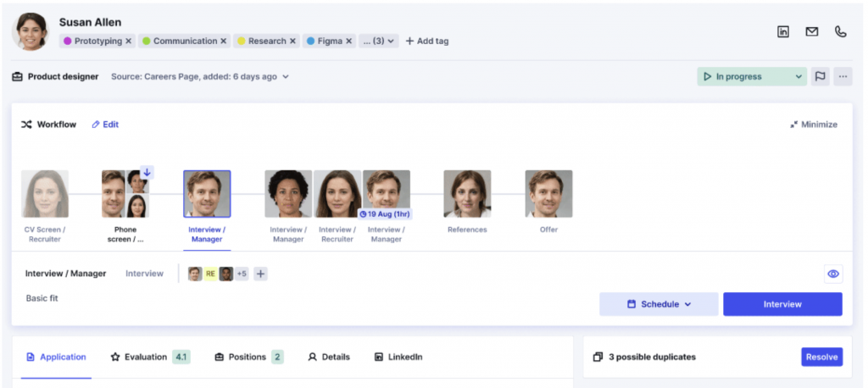Viewport: 868px width, 388px height.
Task: Click the plus icon to add interviewer
Action: tap(260, 274)
